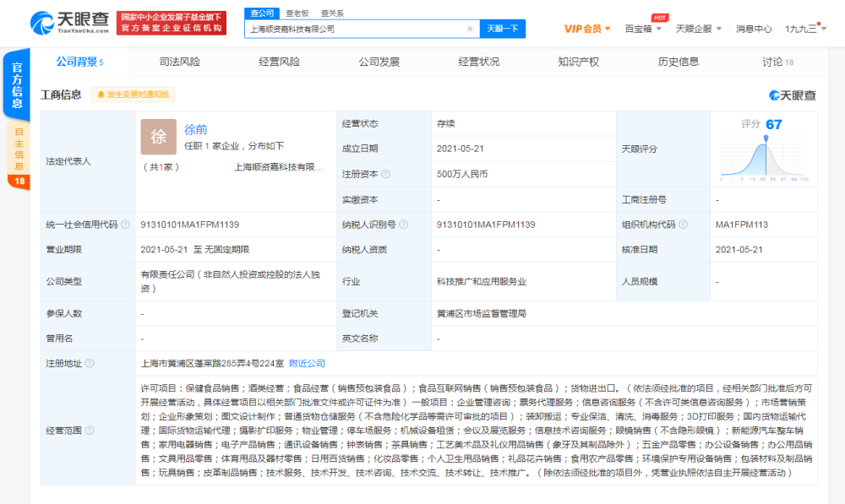Click the 自主信息 side tab
The image size is (845, 504).
[19, 149]
